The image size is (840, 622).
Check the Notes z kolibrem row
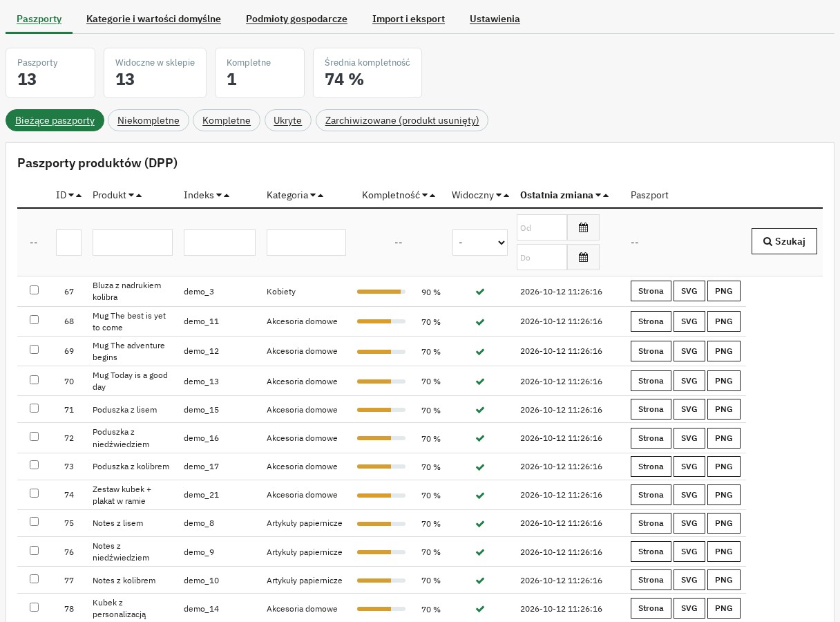(34, 579)
